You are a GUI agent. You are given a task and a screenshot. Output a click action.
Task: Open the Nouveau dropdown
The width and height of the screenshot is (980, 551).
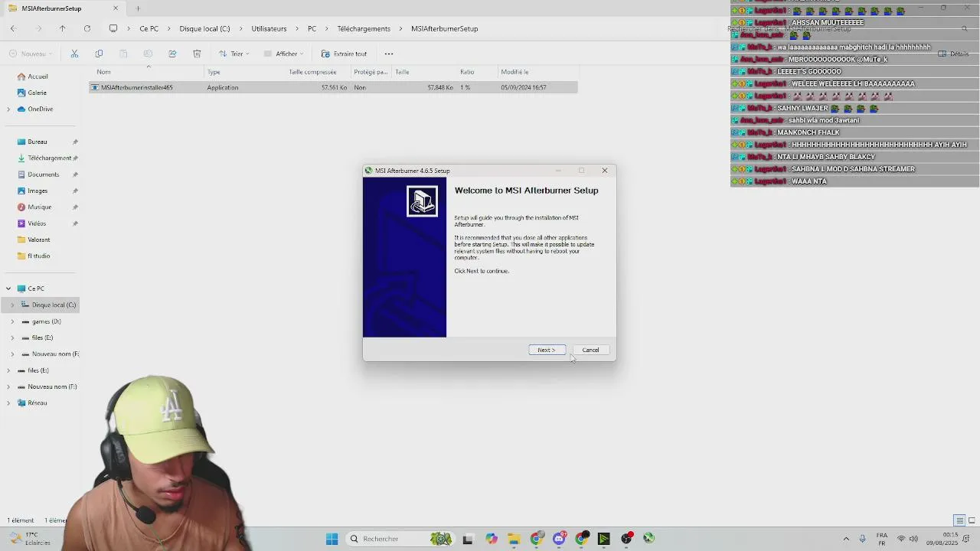[31, 54]
